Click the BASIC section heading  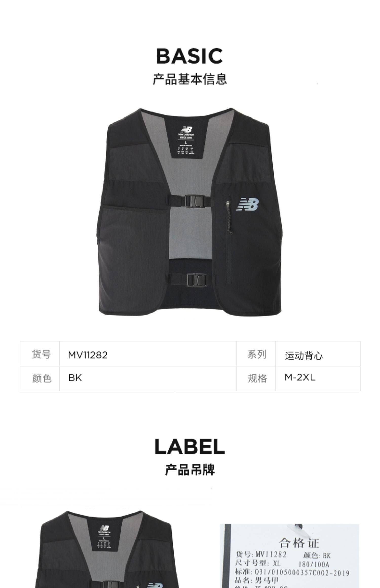click(189, 56)
